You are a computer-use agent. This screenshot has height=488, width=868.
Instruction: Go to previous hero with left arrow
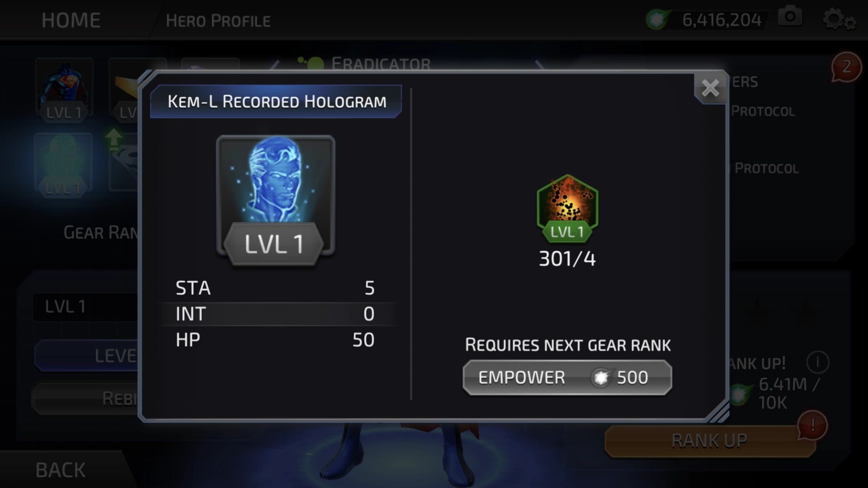pyautogui.click(x=275, y=64)
